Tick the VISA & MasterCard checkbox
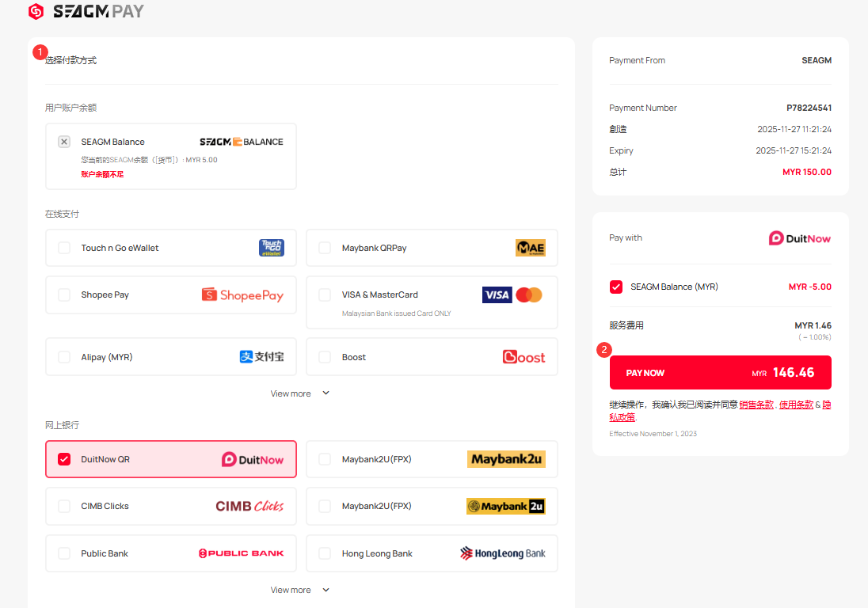 (325, 295)
